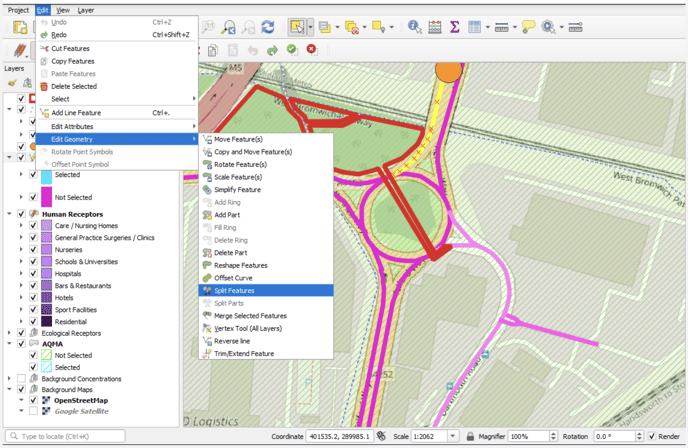
Task: Select the Map Tips speech bubble icon
Action: [528, 27]
